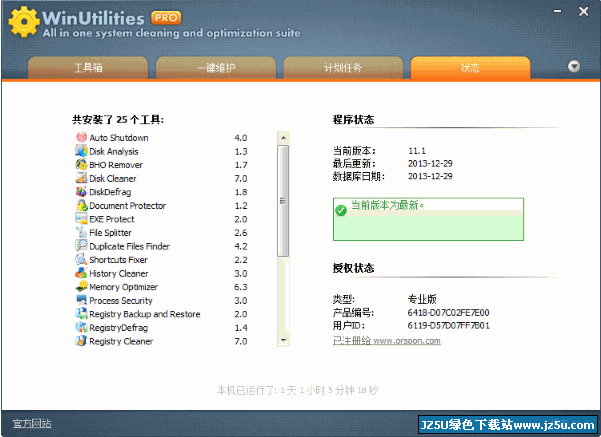Image resolution: width=601 pixels, height=437 pixels.
Task: Select the RegistryDefrag text label
Action: tap(118, 328)
